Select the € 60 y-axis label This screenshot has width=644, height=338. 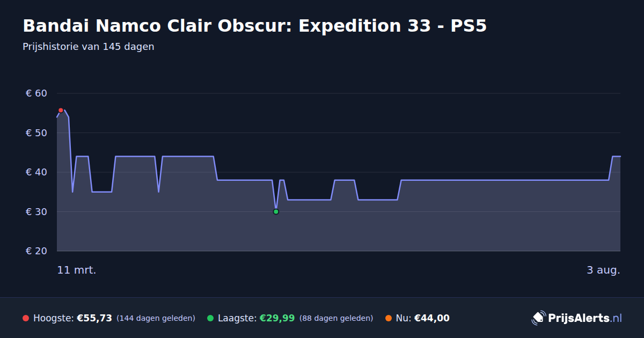36,93
